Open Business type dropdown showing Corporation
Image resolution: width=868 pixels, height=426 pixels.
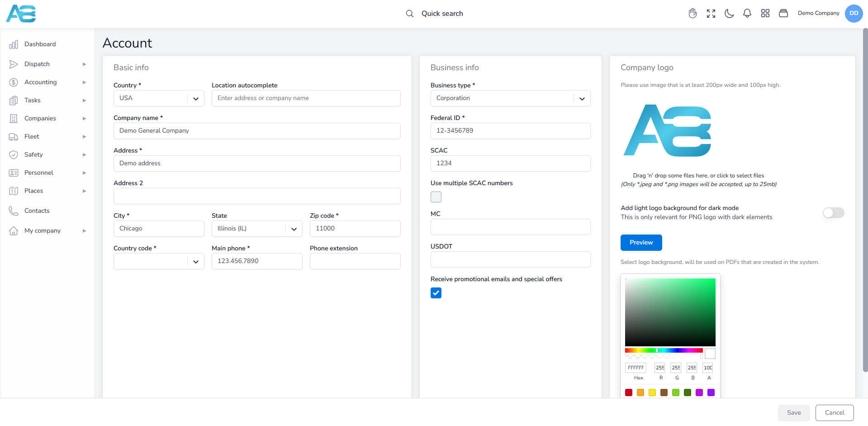[510, 98]
